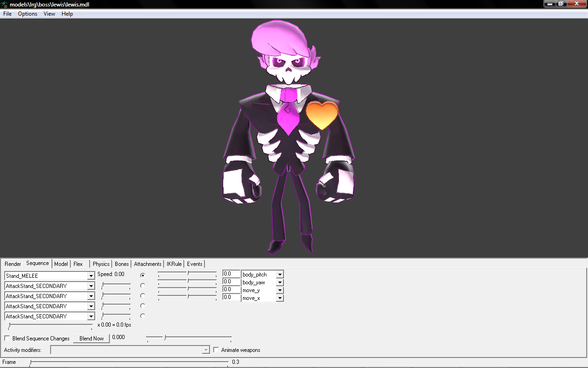Select the fifth sequence layer radio button
Screen dimensions: 588x368
[142, 316]
